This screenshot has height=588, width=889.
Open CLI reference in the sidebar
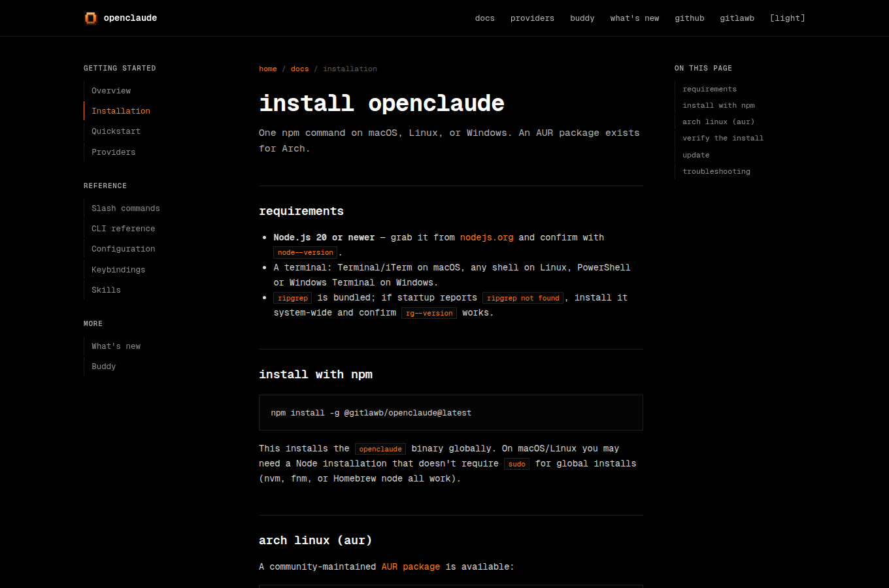[124, 229]
